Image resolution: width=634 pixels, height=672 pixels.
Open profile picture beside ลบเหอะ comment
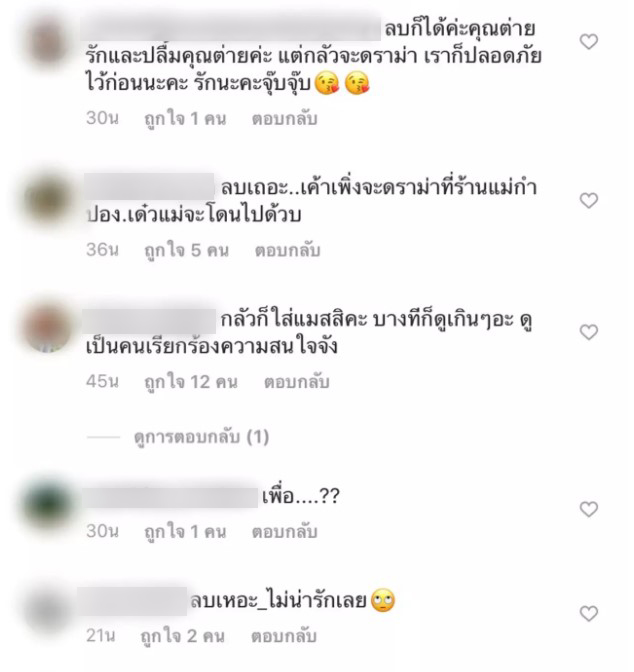click(46, 611)
